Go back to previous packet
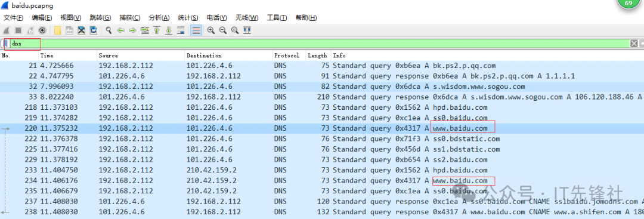644x219 pixels. (120, 30)
